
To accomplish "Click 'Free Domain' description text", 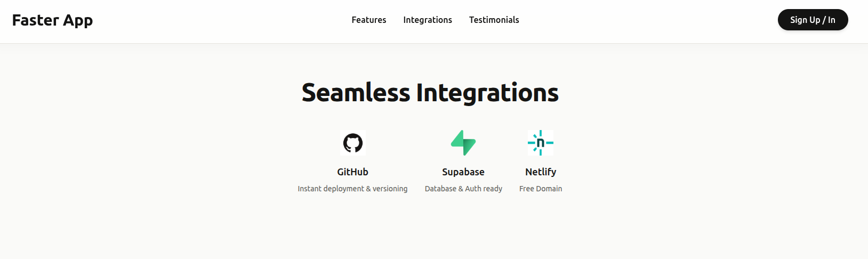I will (541, 189).
